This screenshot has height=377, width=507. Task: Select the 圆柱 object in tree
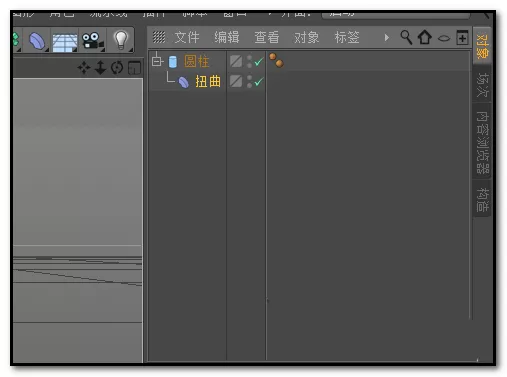pos(197,62)
